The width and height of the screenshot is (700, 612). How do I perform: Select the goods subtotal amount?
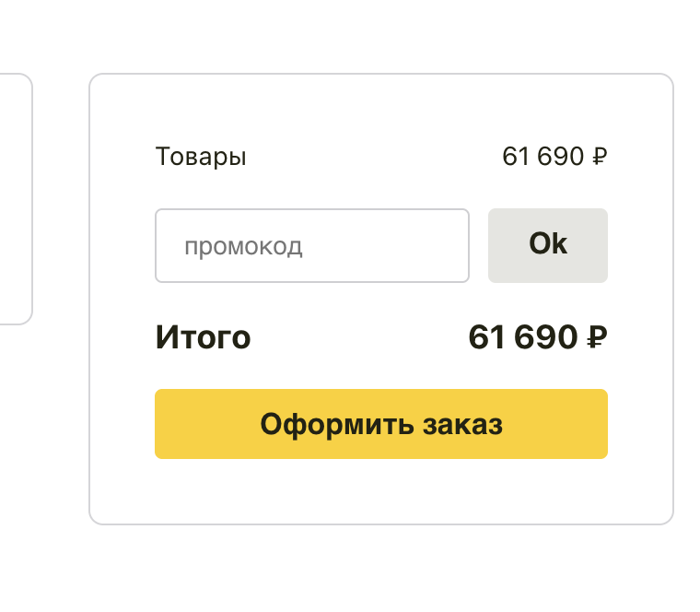pos(554,157)
